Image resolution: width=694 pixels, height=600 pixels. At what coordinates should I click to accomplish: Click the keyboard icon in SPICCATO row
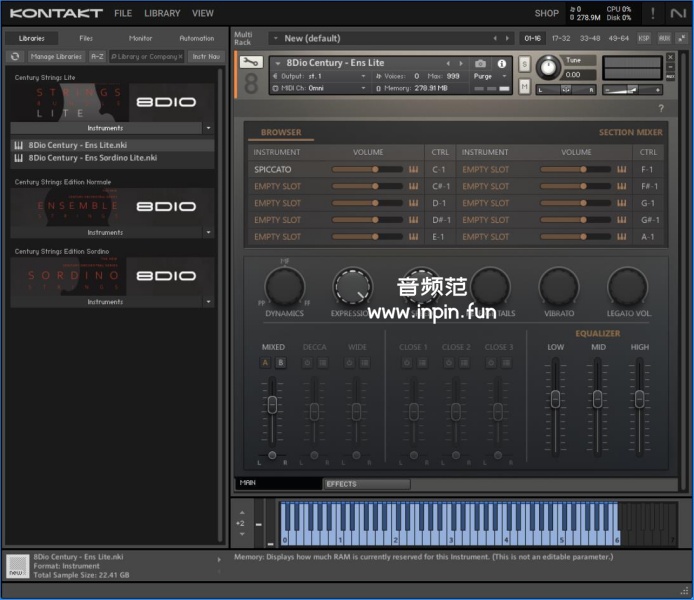(x=413, y=169)
